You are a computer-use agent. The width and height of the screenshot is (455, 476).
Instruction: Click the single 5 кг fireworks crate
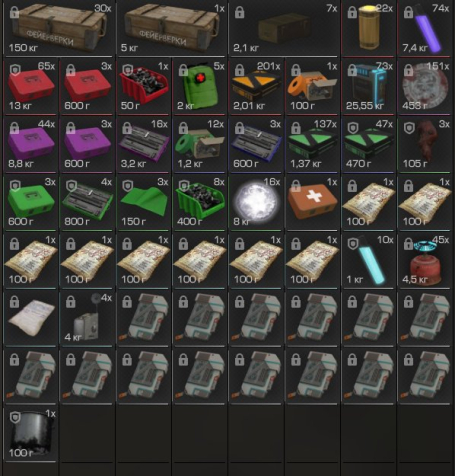(171, 28)
